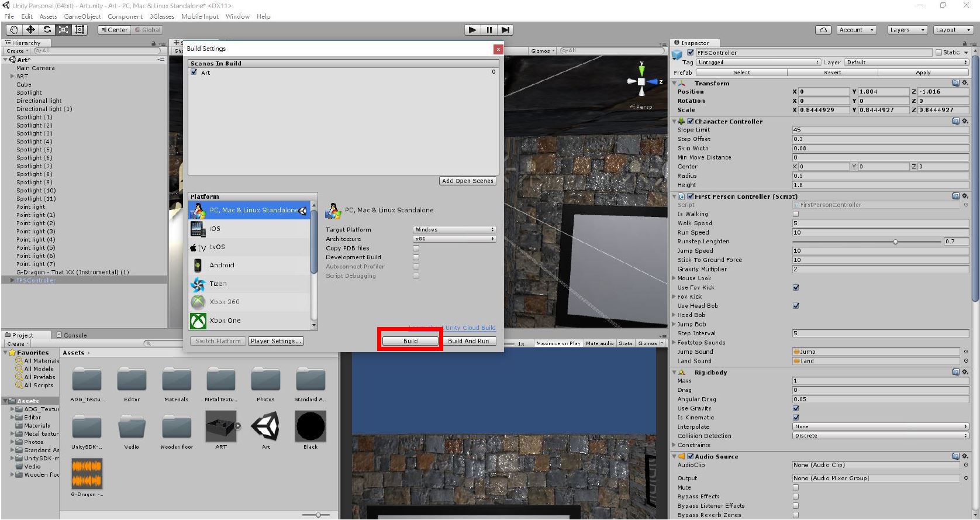
Task: Toggle Is Kinematic checkbox
Action: click(796, 418)
